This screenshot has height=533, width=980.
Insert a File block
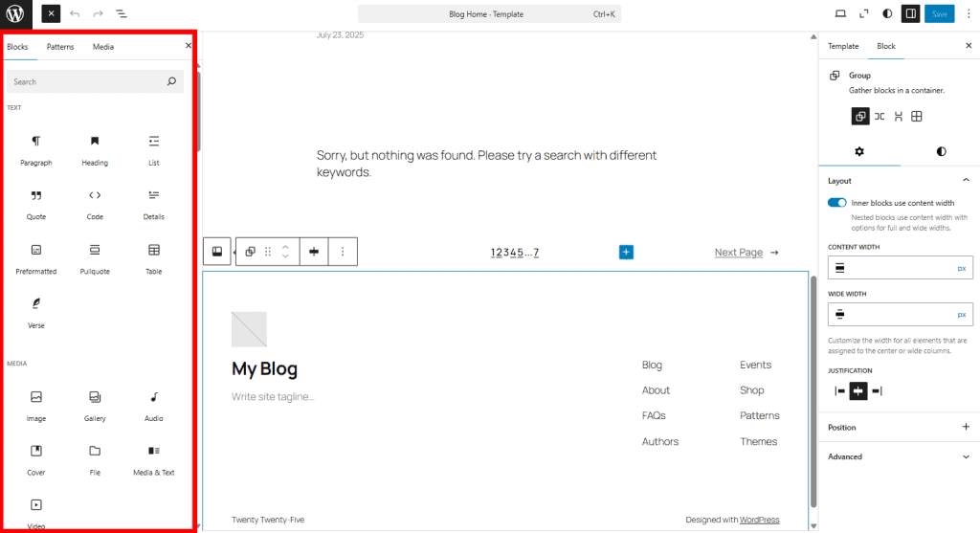click(x=95, y=460)
